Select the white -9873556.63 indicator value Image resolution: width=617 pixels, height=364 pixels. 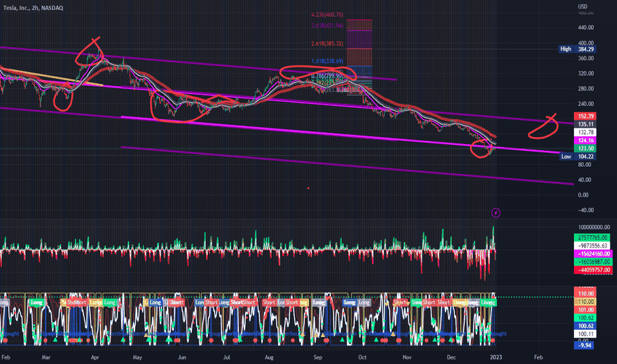click(593, 246)
